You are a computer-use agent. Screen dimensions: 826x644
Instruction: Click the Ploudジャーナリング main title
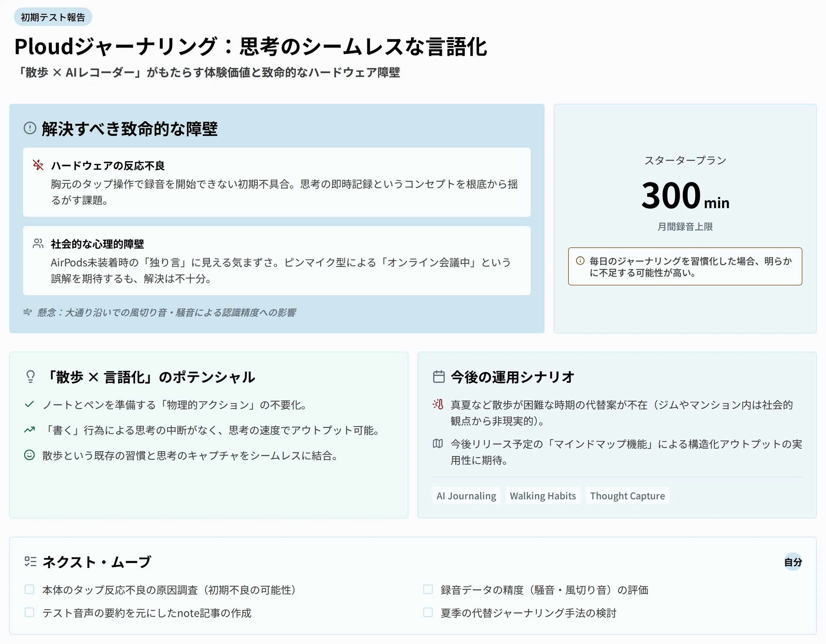click(x=250, y=47)
